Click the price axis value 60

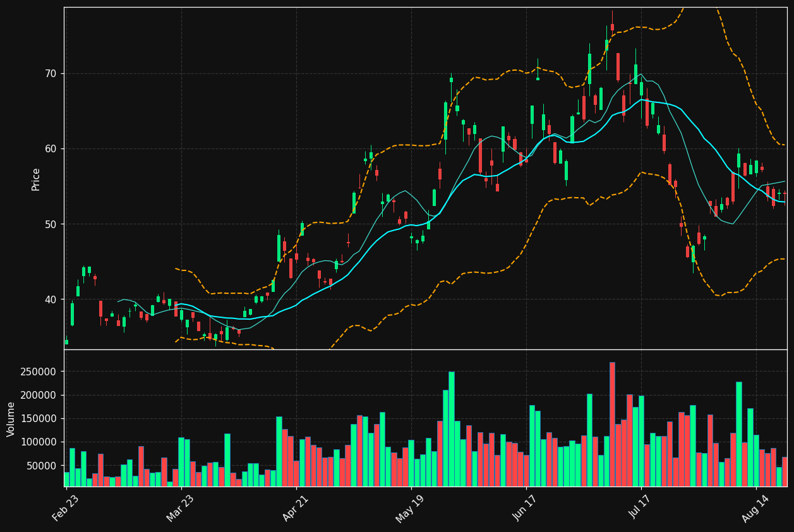pos(51,149)
